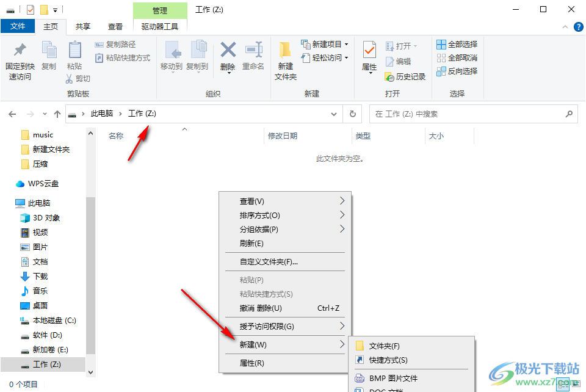Switch to the 查看 ribbon tab
Image resolution: width=586 pixels, height=392 pixels.
point(115,26)
